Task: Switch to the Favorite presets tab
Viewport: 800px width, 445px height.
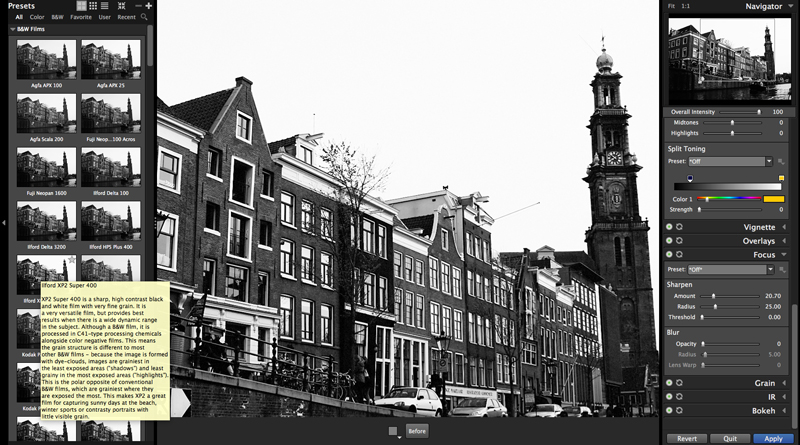Action: click(x=80, y=17)
